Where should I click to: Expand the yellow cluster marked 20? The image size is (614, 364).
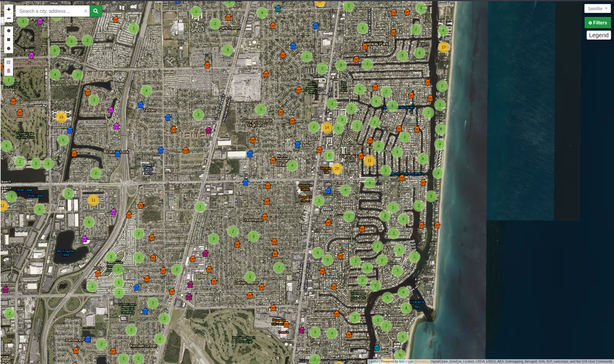click(x=337, y=169)
